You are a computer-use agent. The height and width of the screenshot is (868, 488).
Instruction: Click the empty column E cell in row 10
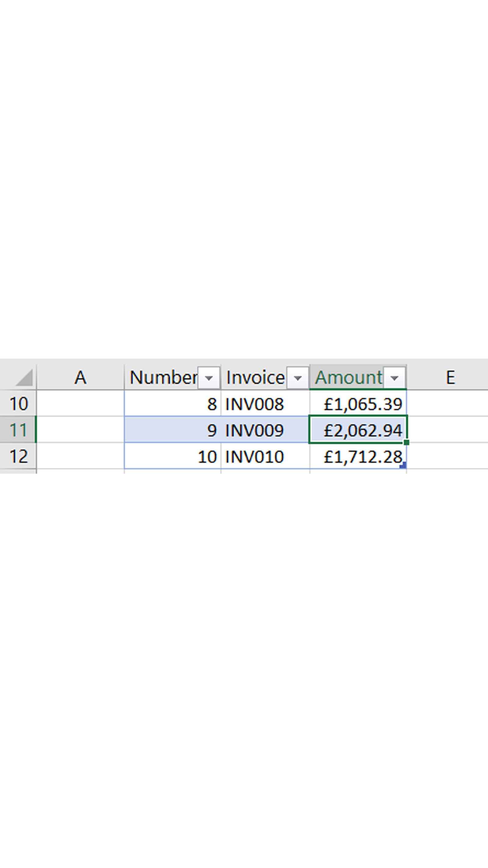point(447,404)
